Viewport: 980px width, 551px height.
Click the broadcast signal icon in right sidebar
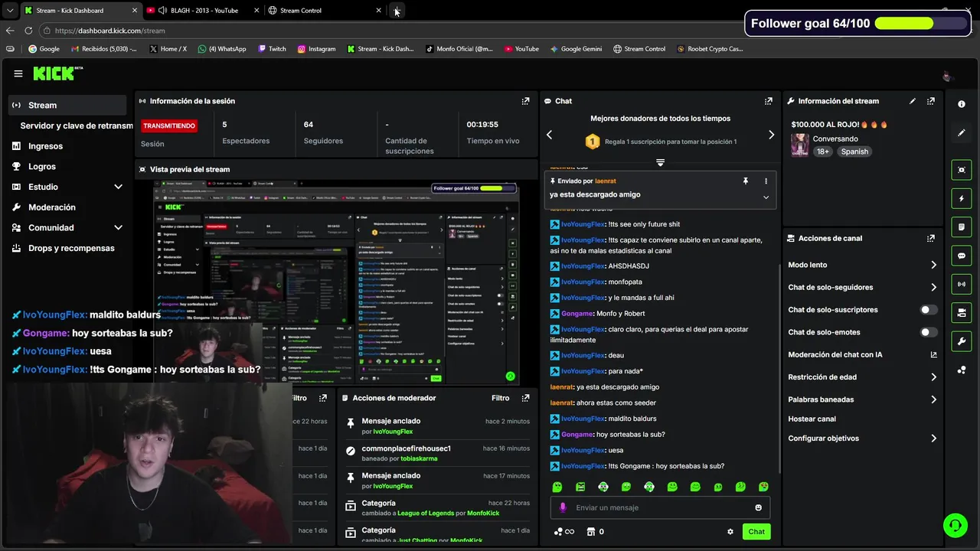(x=962, y=284)
